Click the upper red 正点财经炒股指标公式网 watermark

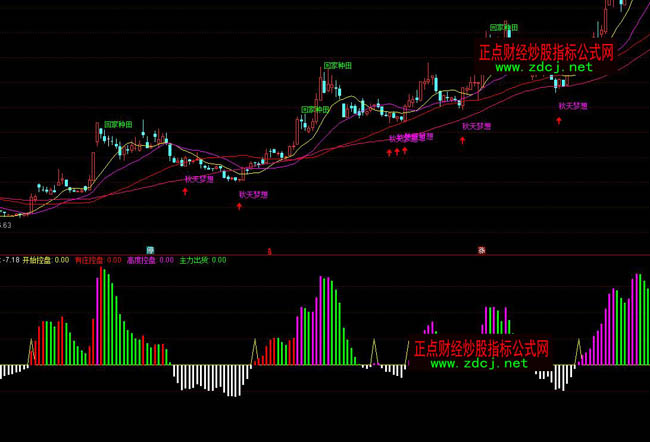pos(546,52)
